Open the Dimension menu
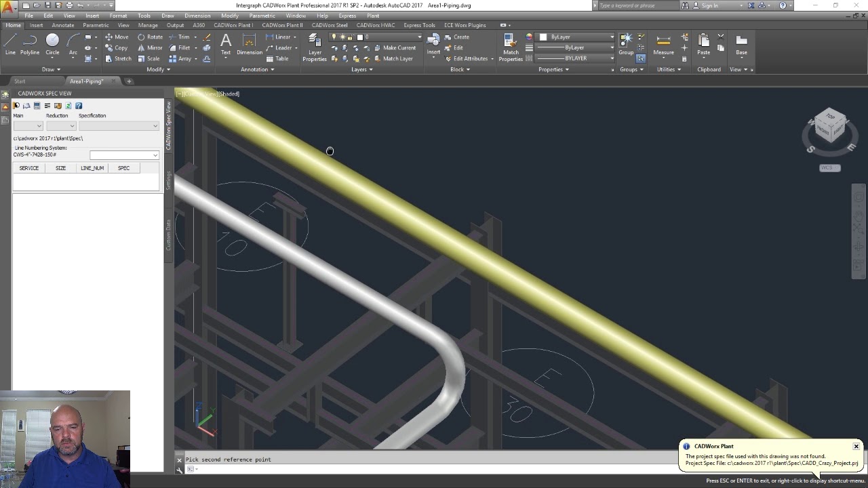Image resolution: width=868 pixels, height=488 pixels. click(x=197, y=16)
